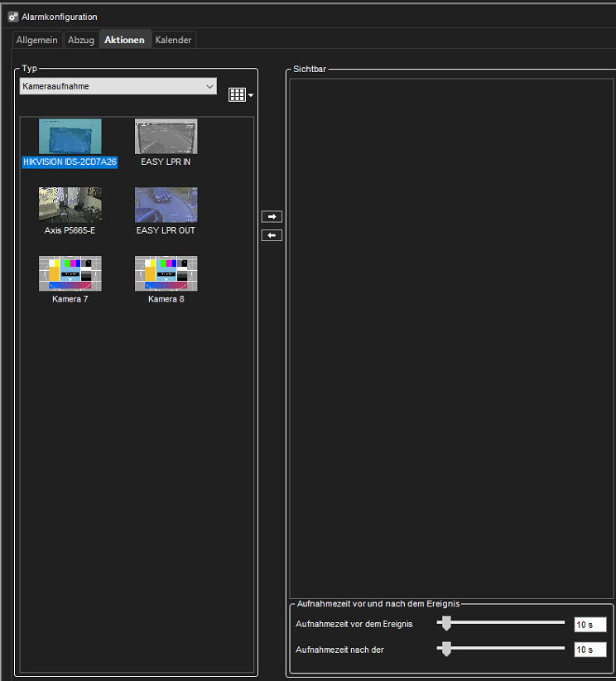Select EASY LPR IN camera thumbnail

[166, 136]
